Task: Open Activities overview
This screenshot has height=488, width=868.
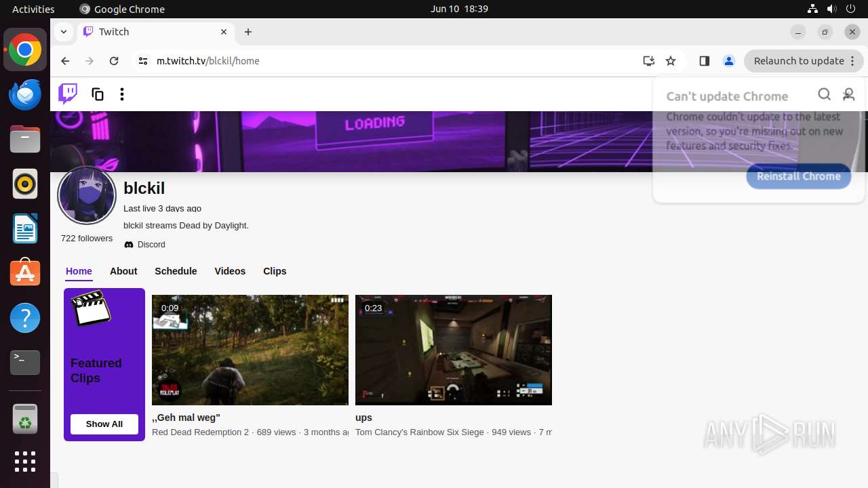Action: tap(33, 9)
